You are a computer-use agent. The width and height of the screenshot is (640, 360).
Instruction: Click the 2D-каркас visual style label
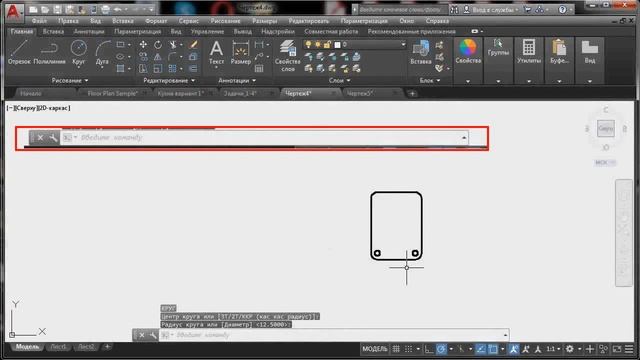coord(54,108)
